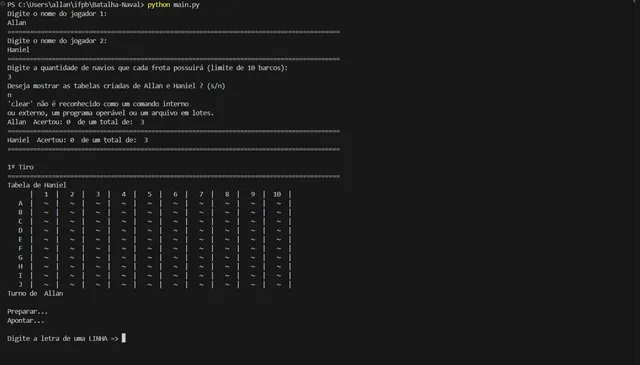
Task: Click 'Digite o nome do jogador 1:' line
Action: click(57, 13)
